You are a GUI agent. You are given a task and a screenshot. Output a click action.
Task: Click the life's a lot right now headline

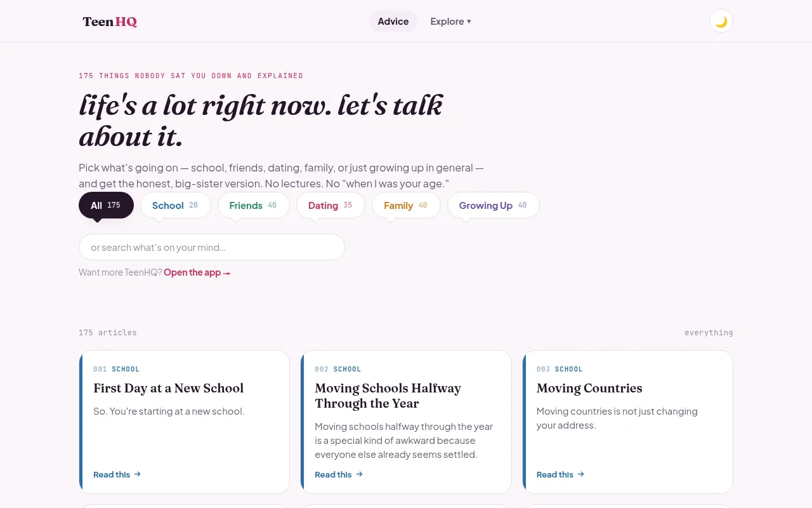pyautogui.click(x=261, y=121)
